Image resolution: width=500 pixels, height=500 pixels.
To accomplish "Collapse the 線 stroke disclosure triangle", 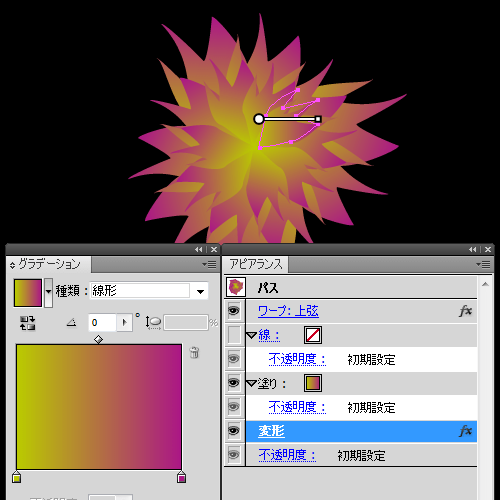I will (252, 335).
